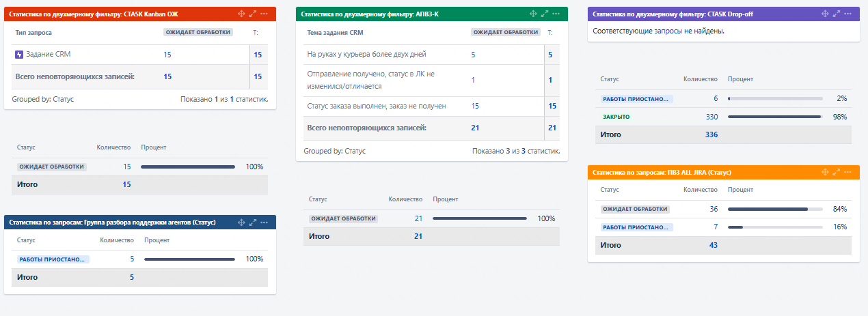Open three-dots menu of Группа разбора поддержки агентов gadget
Screen dimensions: 868x316
click(264, 222)
